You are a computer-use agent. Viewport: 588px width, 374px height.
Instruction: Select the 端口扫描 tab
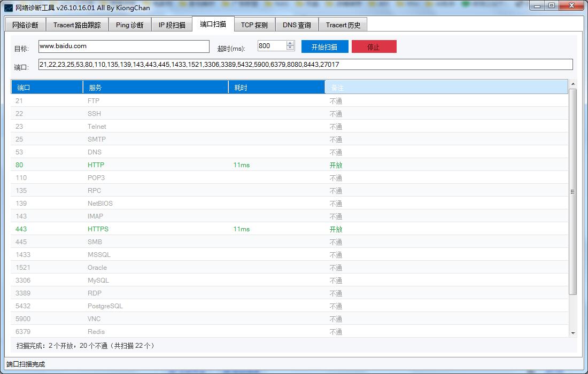coord(213,24)
